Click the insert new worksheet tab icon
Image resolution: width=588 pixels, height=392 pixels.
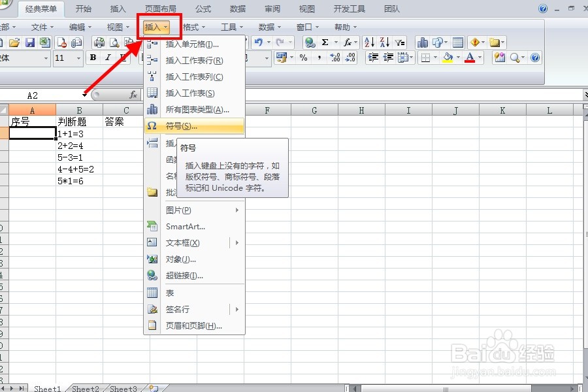click(154, 388)
